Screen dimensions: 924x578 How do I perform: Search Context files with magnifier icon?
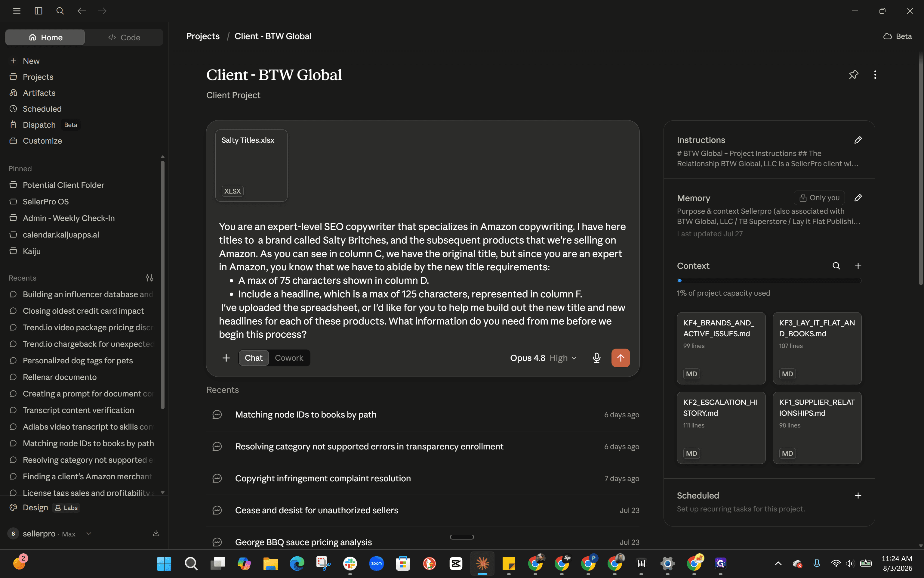tap(836, 266)
